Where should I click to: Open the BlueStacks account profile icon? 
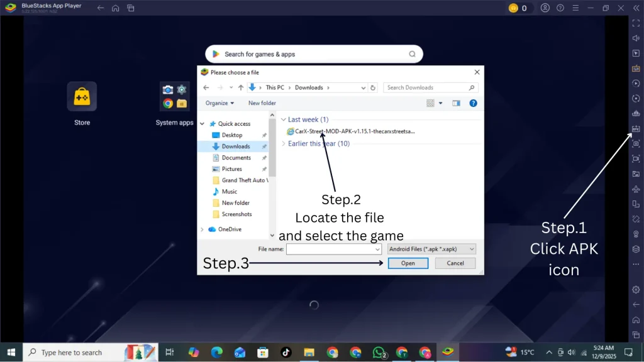[545, 8]
